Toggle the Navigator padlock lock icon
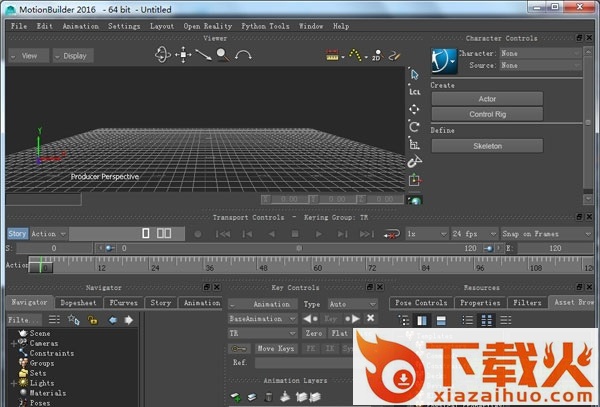600x407 pixels. coord(92,320)
